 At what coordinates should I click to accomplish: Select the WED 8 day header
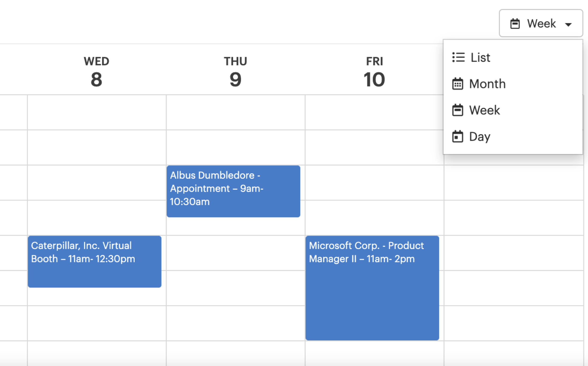coord(96,72)
